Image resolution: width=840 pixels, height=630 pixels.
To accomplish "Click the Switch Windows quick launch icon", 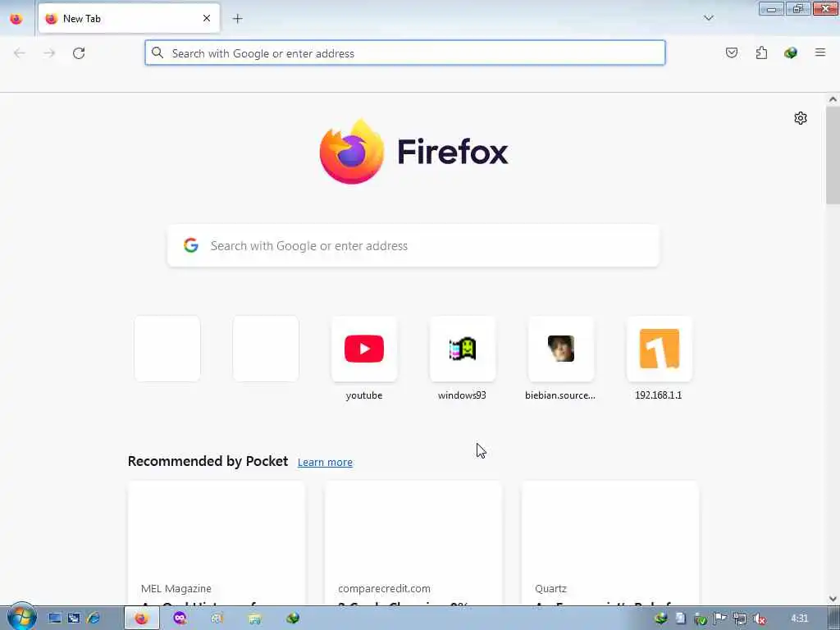I will pos(74,619).
